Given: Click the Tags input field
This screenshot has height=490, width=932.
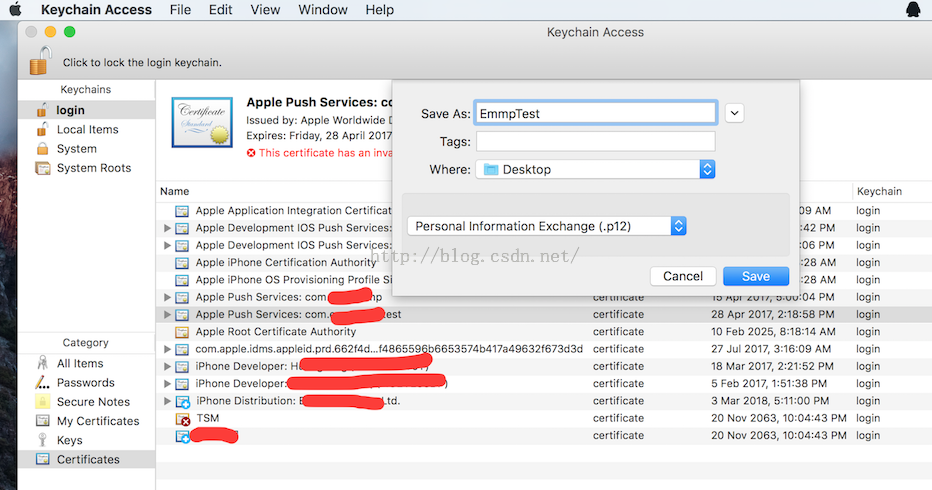Looking at the screenshot, I should (595, 141).
